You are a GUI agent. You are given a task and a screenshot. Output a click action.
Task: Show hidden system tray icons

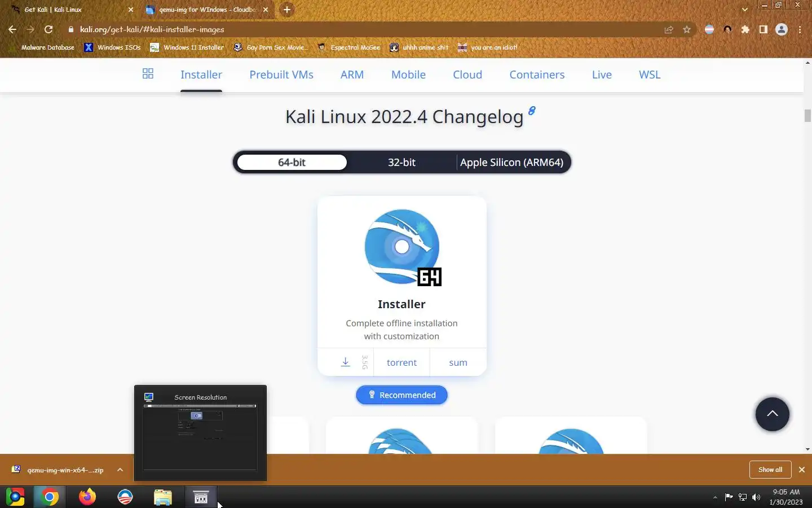(715, 497)
